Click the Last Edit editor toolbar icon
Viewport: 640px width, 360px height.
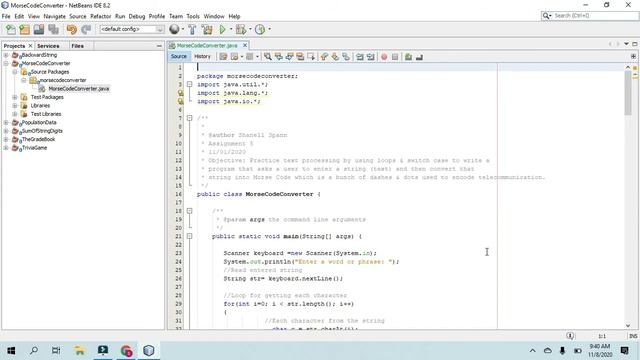223,57
